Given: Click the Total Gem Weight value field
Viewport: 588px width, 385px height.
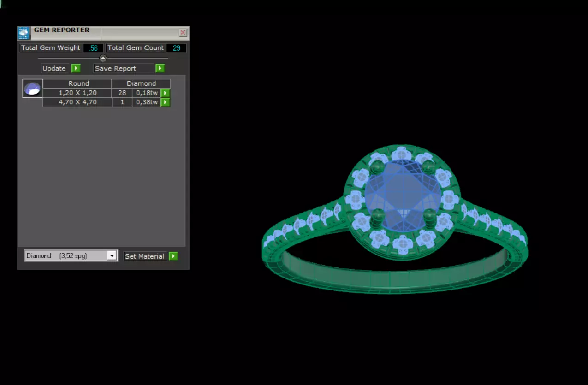Looking at the screenshot, I should pyautogui.click(x=94, y=48).
